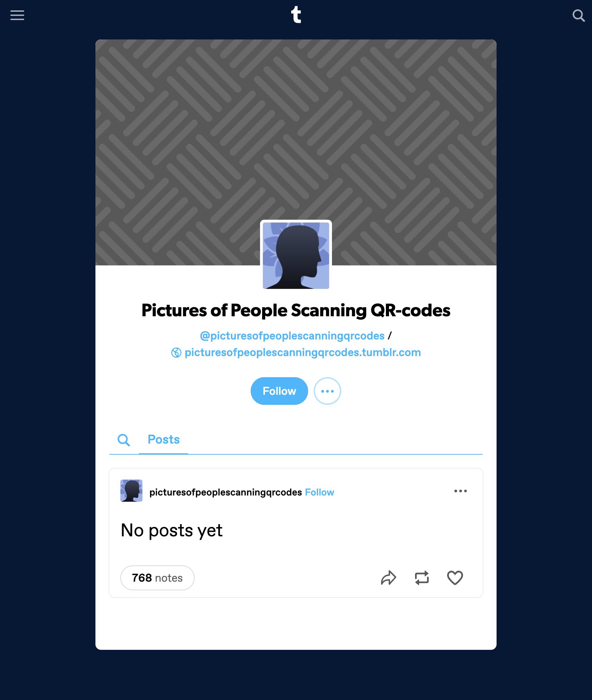Viewport: 592px width, 700px height.
Task: Click small avatar in post header
Action: pos(131,491)
